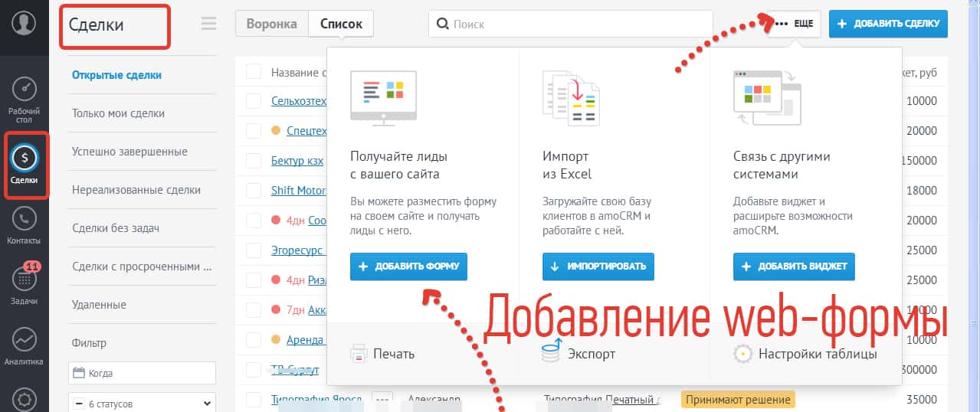Select the Сделки dollar icon in sidebar
This screenshot has width=980, height=412.
[25, 159]
